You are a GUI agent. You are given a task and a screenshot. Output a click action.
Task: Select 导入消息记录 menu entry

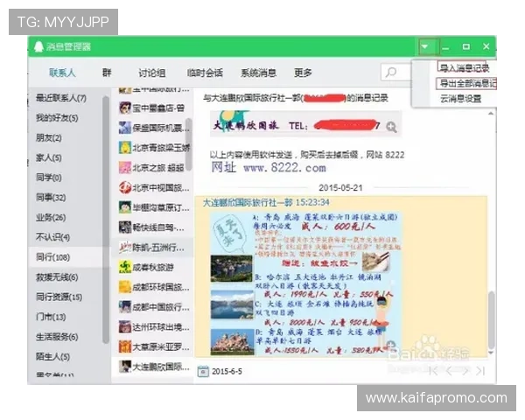464,68
